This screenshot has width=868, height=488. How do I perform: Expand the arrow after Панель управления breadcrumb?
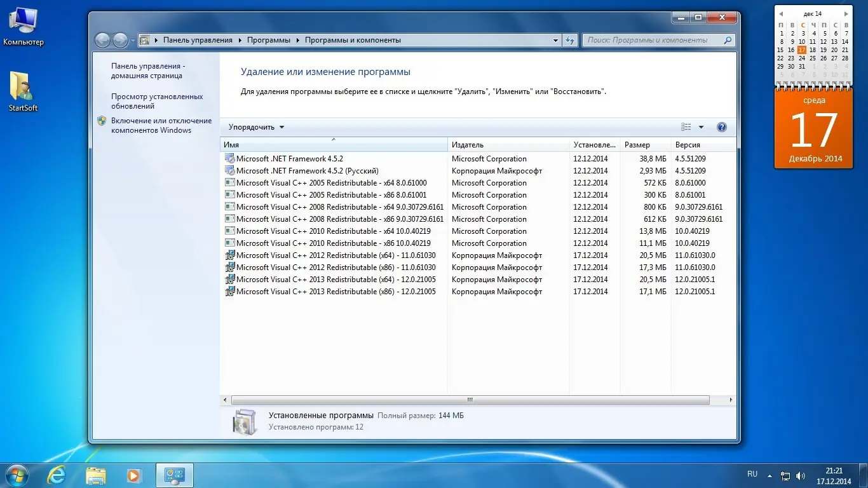point(240,40)
